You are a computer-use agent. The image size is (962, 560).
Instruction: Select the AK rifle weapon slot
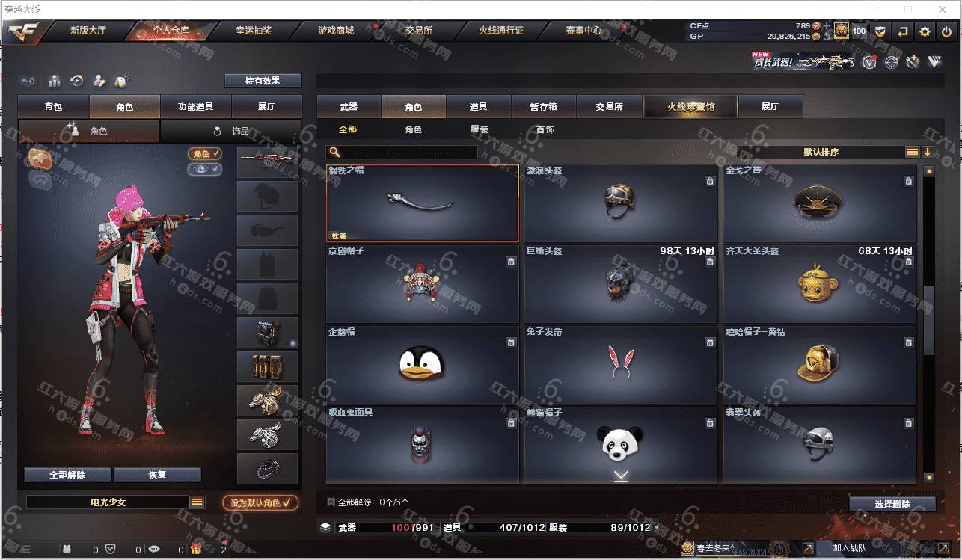point(267,162)
